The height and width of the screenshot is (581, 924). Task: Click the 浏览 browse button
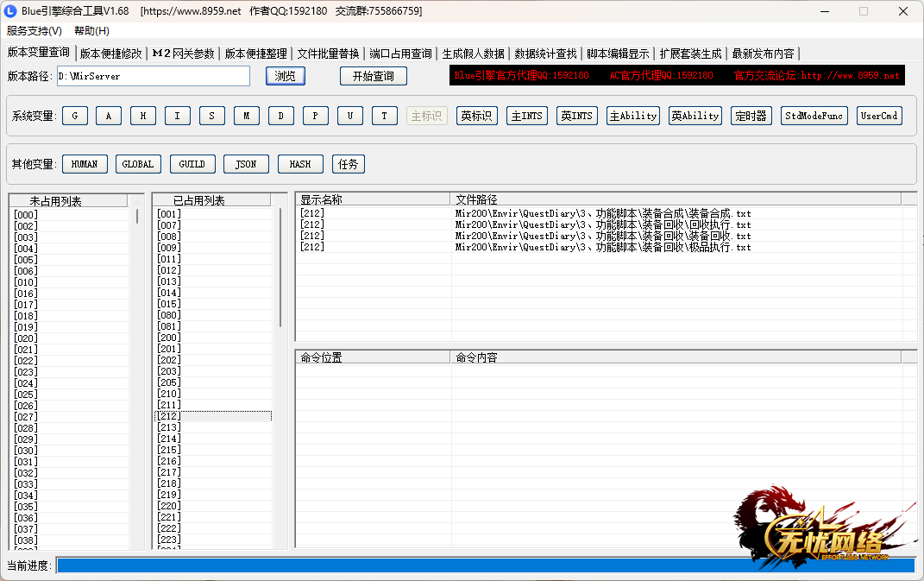coord(286,76)
